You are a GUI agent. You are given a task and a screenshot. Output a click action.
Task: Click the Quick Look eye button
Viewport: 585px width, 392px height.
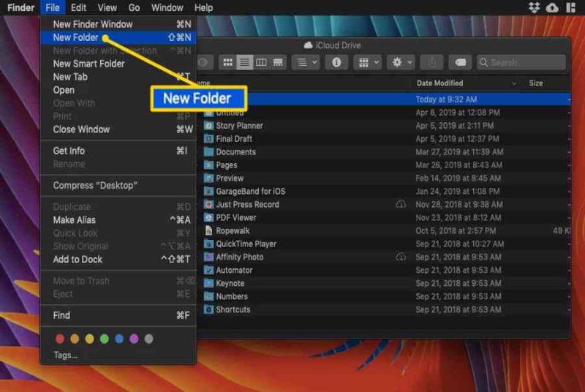click(204, 62)
